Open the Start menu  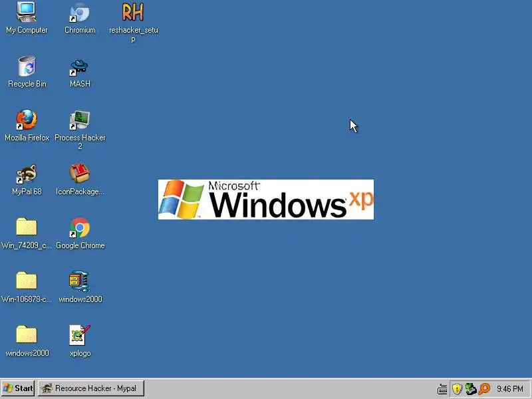tap(18, 388)
